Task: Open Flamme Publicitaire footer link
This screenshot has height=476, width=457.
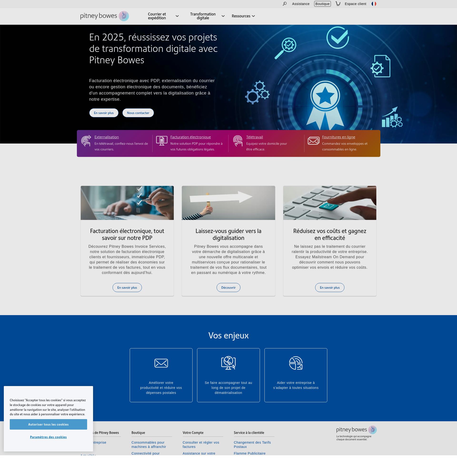Action: 250,453
